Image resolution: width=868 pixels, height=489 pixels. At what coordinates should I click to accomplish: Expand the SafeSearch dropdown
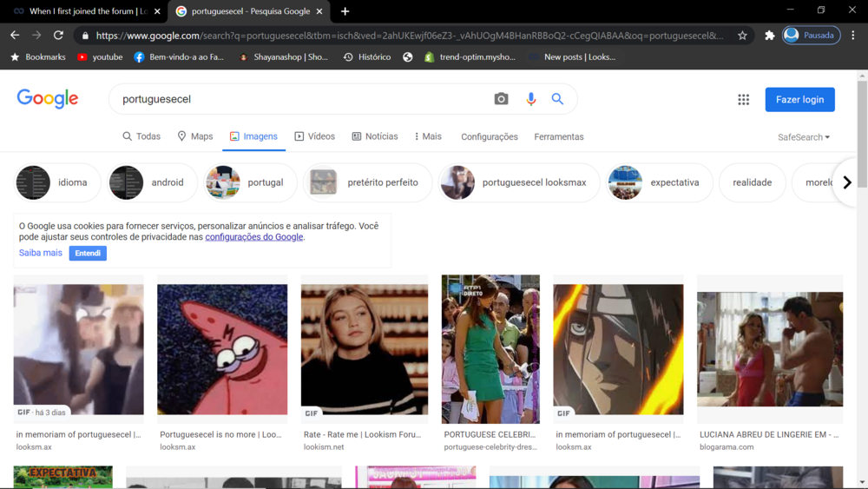pos(804,137)
